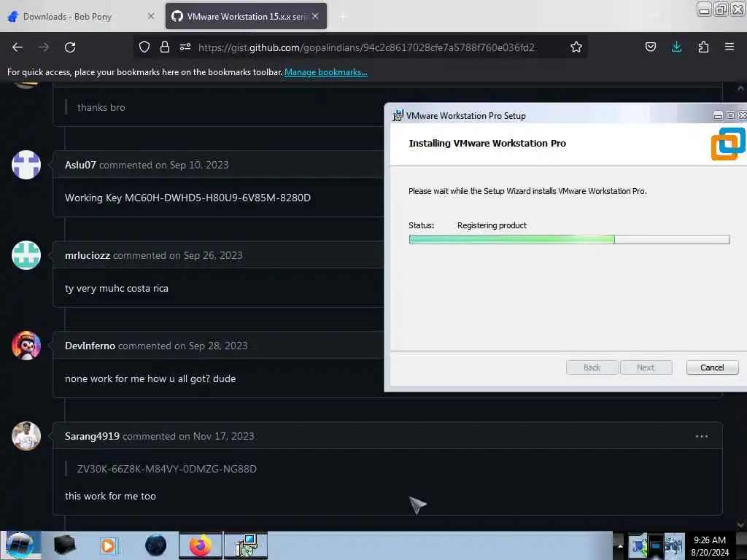Click Sarang4919's avatar photo

[26, 436]
